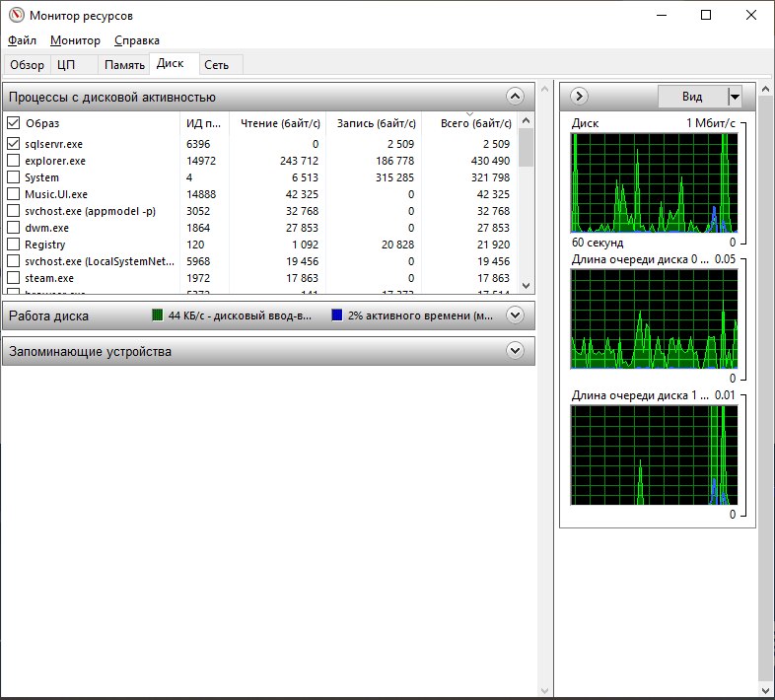Check the svchost.exe (appmodel -p) checkbox

tap(14, 211)
